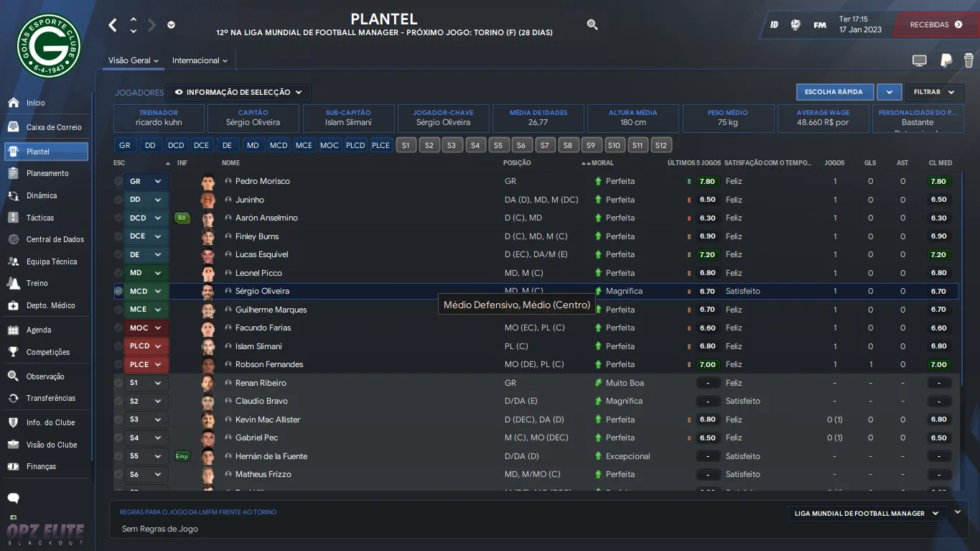Click the monitor display icon
980x551 pixels.
[919, 61]
